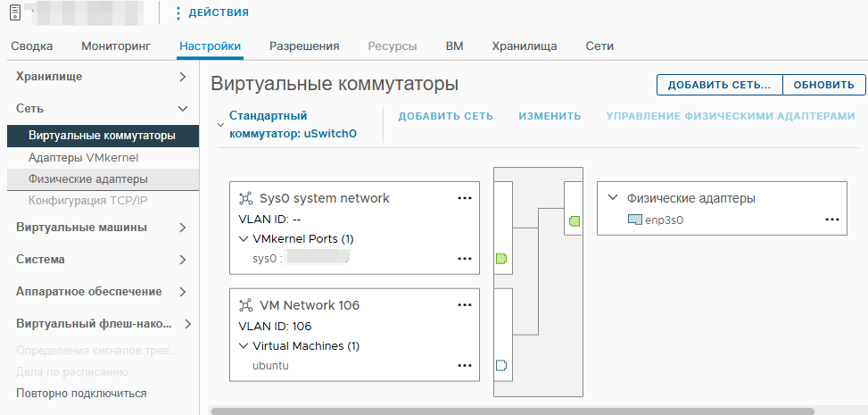
Task: Click Определения сигналов тревоги item
Action: (96, 350)
